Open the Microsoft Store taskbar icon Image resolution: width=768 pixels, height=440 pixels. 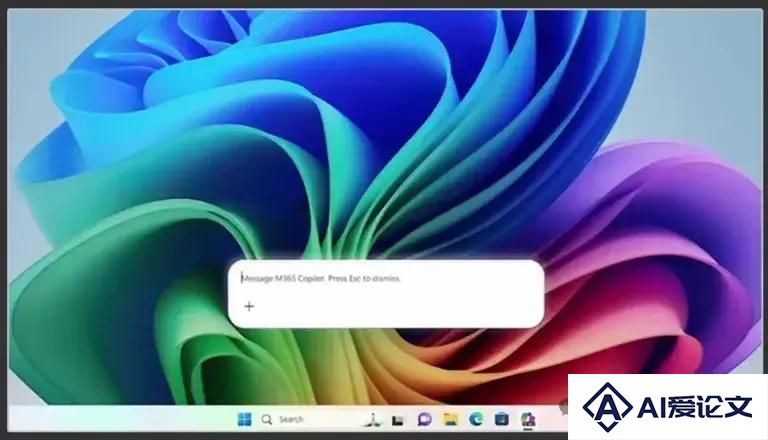click(502, 419)
